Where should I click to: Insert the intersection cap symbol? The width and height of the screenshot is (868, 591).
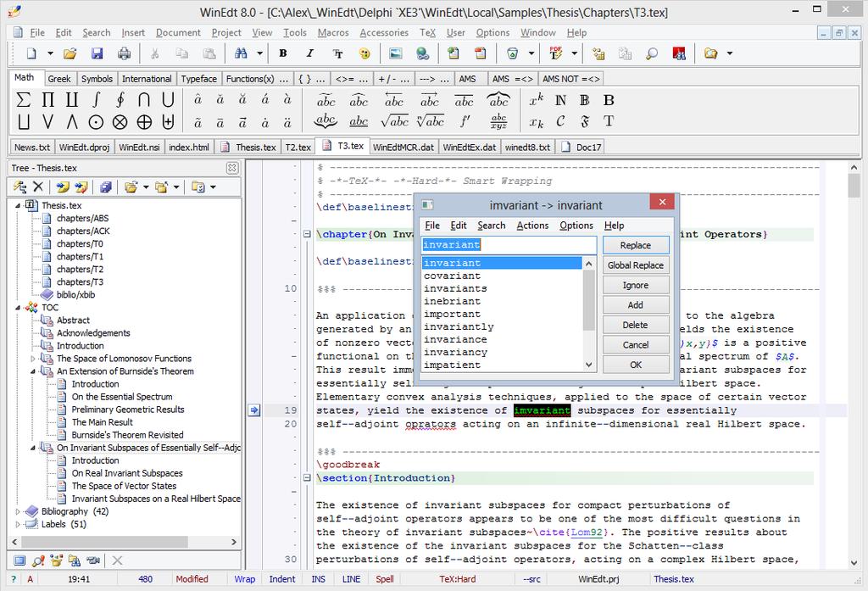(x=144, y=100)
